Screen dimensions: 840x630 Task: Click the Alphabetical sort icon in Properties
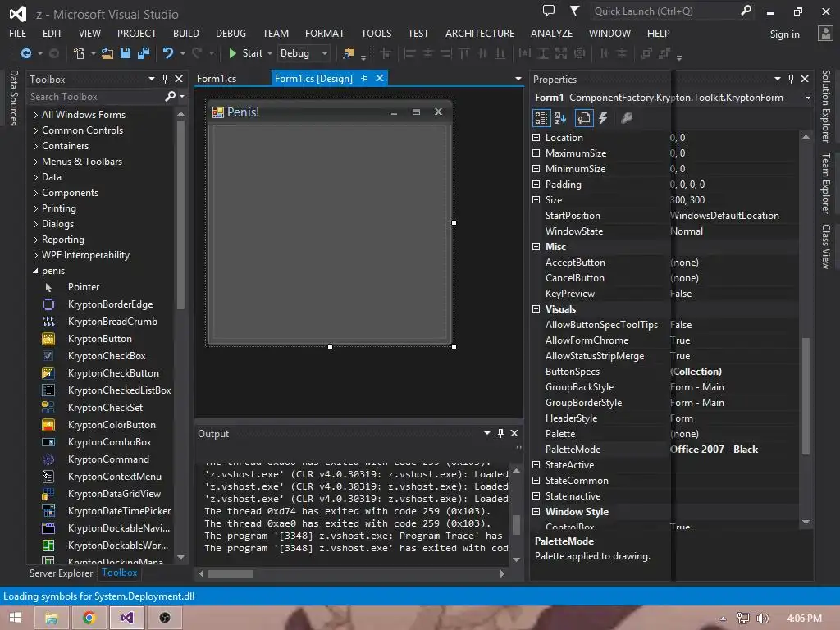[x=560, y=118]
